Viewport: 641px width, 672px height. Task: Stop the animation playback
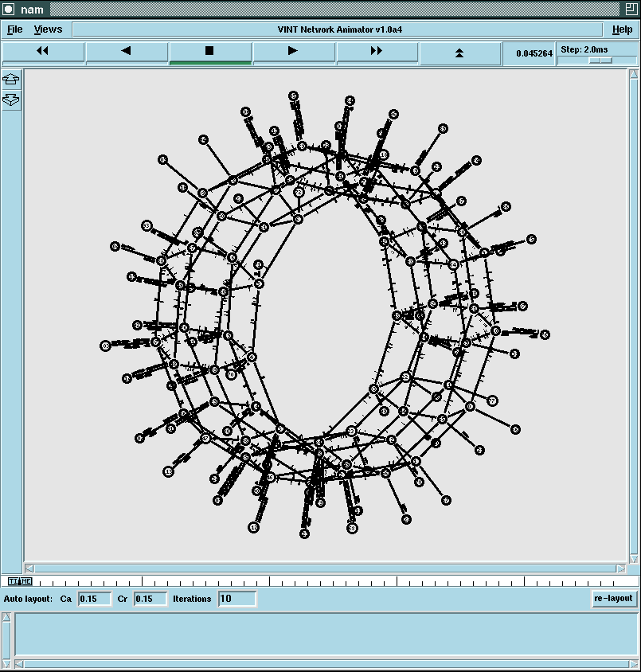point(210,51)
